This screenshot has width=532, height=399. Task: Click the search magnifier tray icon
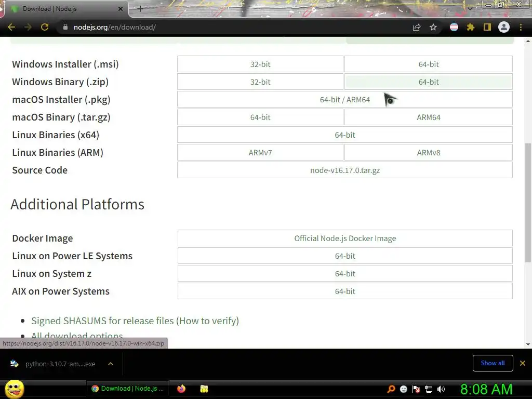391,389
